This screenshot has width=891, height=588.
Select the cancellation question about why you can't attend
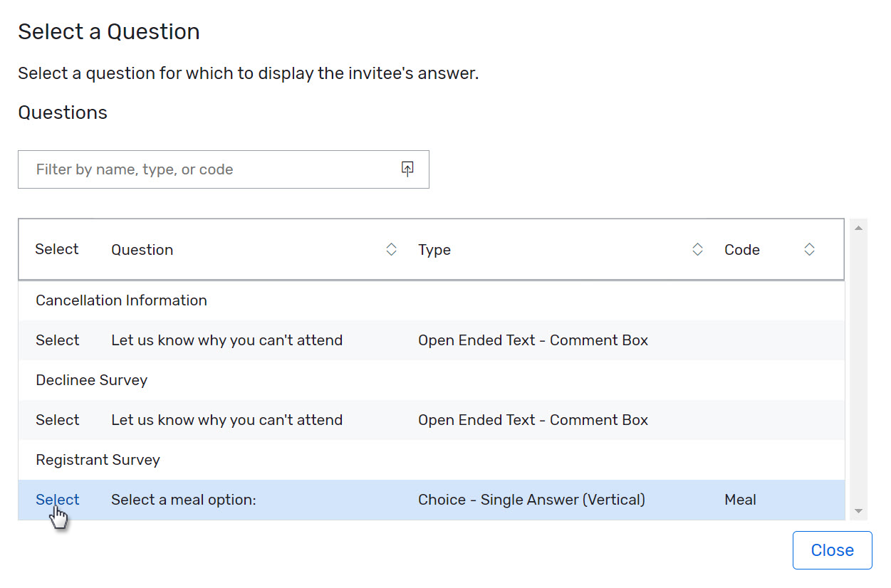point(57,340)
